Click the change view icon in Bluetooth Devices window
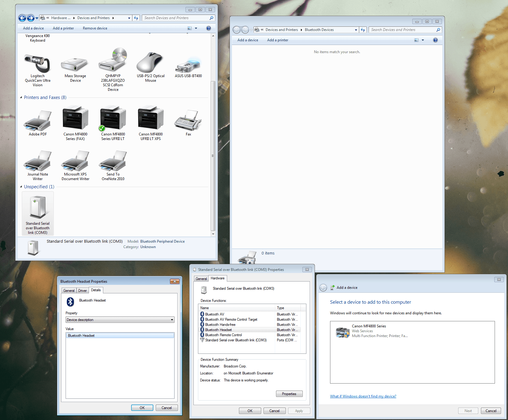 click(x=416, y=40)
